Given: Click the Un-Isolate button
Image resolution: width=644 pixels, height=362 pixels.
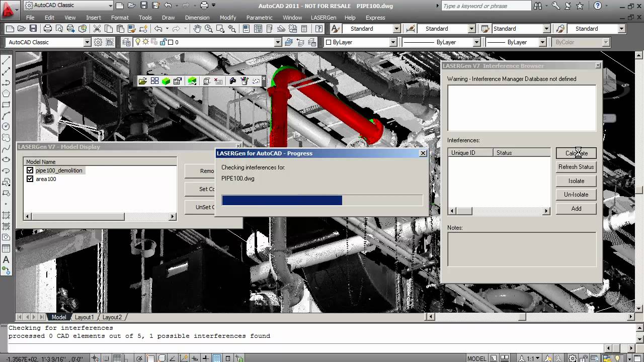Looking at the screenshot, I should click(x=576, y=195).
